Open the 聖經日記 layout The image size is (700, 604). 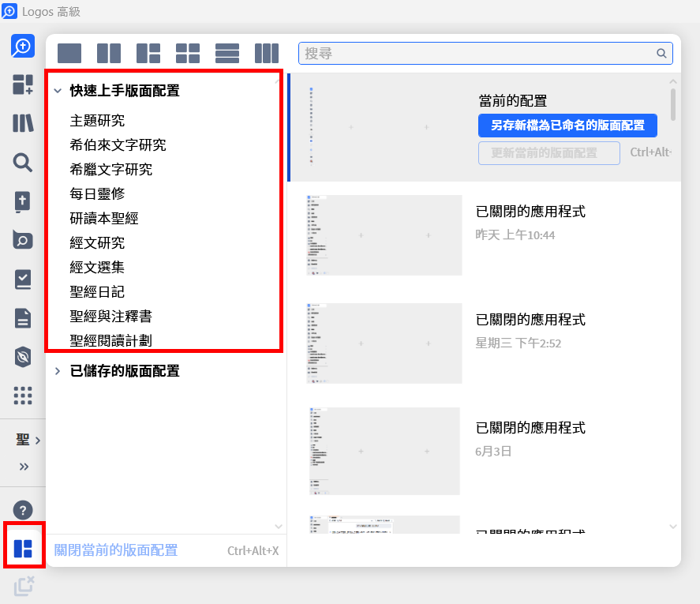(x=97, y=291)
